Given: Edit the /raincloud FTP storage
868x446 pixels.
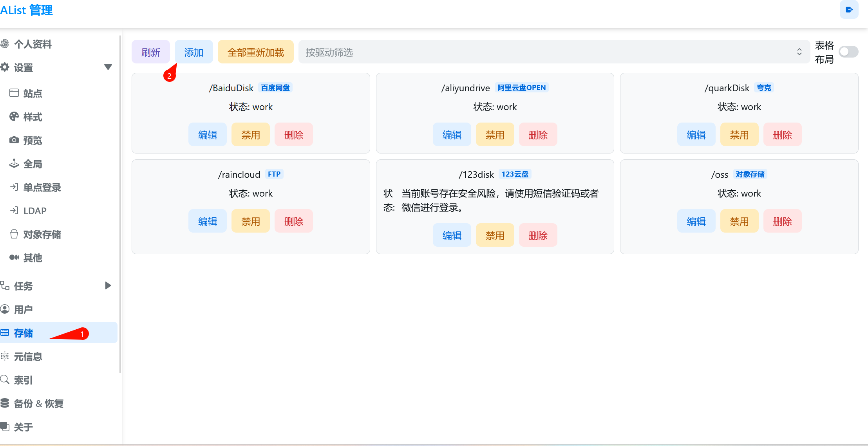Looking at the screenshot, I should pyautogui.click(x=208, y=221).
